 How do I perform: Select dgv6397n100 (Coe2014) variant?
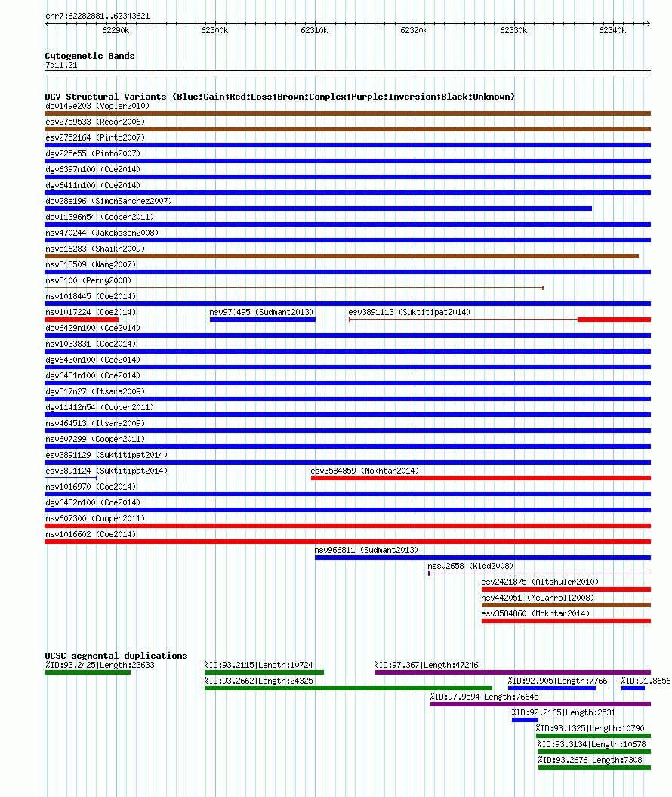[93, 168]
